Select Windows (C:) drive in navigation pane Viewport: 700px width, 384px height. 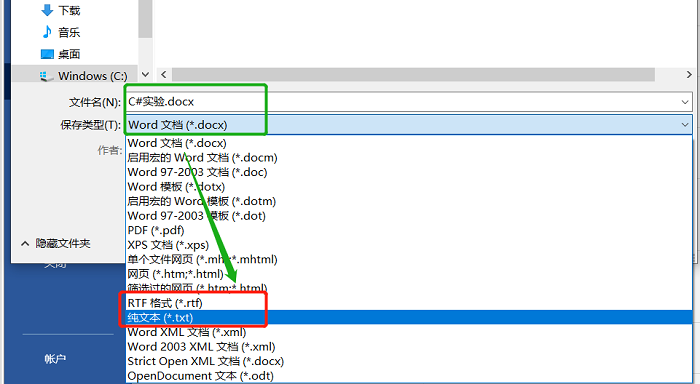(92, 76)
